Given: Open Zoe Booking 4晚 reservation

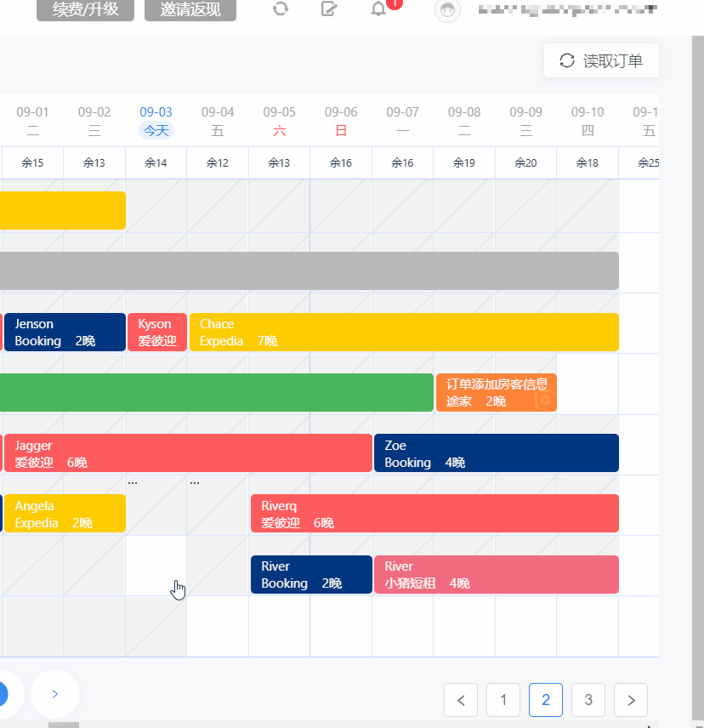Looking at the screenshot, I should pos(497,453).
